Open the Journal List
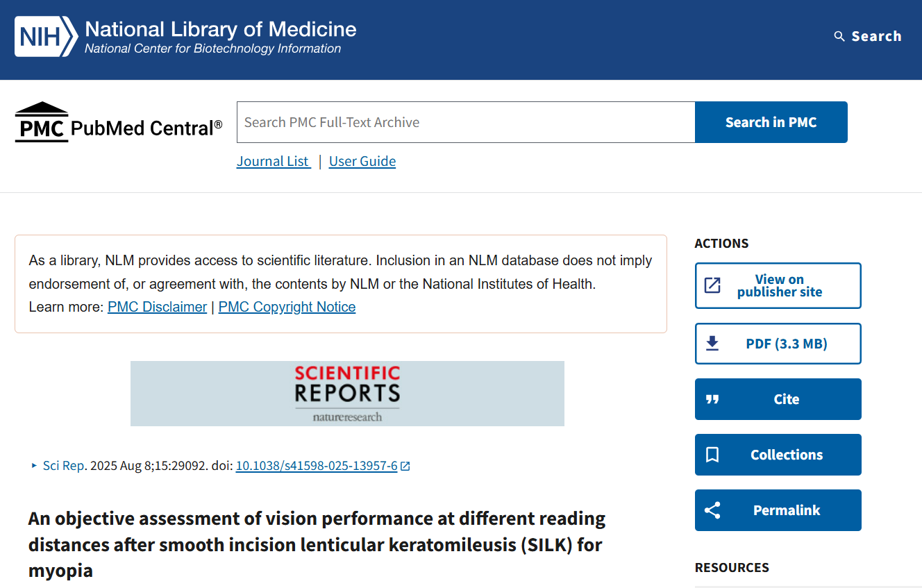This screenshot has width=922, height=588. coord(273,160)
